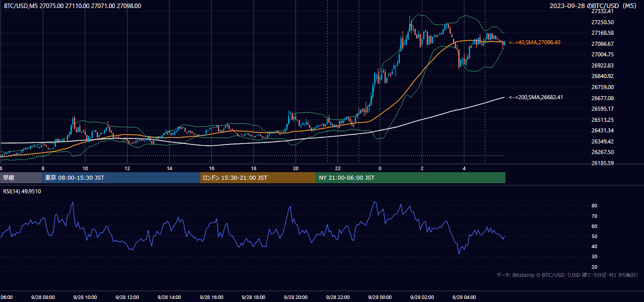Click the ロンドン 15:30-21:00 JST session bar

point(258,178)
